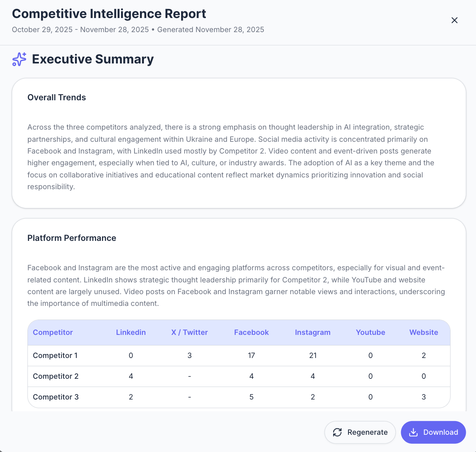Click the Competitive Intelligence Report title
The image size is (476, 452).
tap(109, 13)
